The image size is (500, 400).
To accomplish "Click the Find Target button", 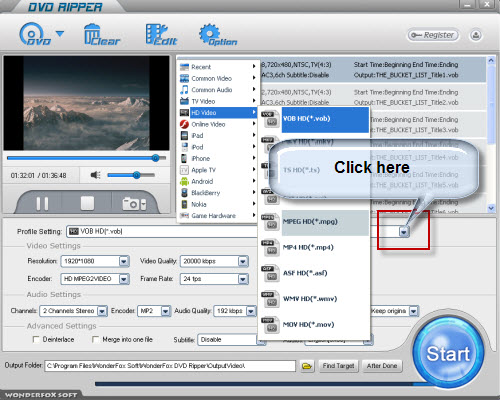I will 338,366.
